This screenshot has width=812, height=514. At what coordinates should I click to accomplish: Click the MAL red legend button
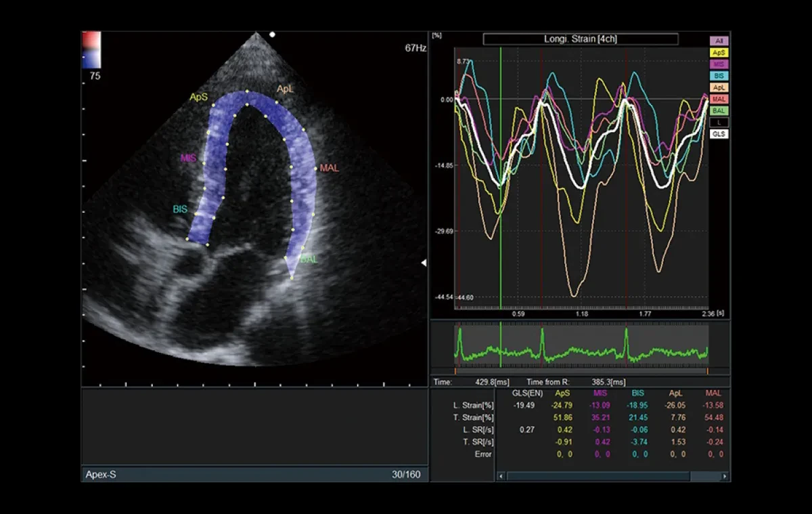[719, 99]
